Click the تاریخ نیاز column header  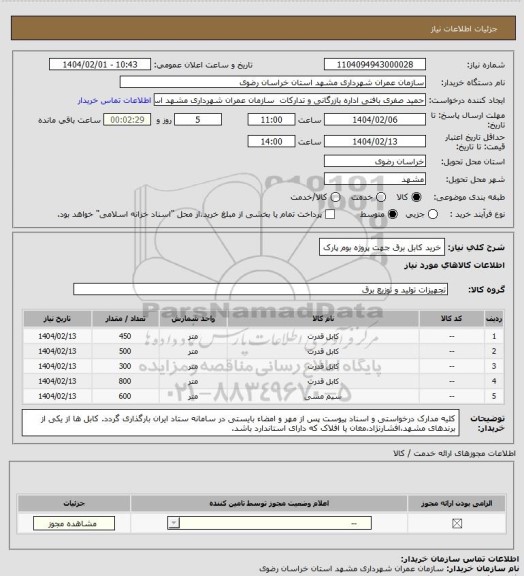pos(57,319)
